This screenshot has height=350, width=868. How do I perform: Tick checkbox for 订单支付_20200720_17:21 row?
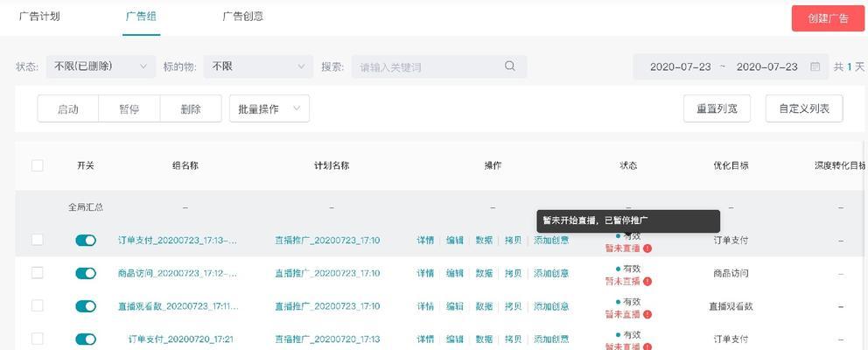coord(37,339)
